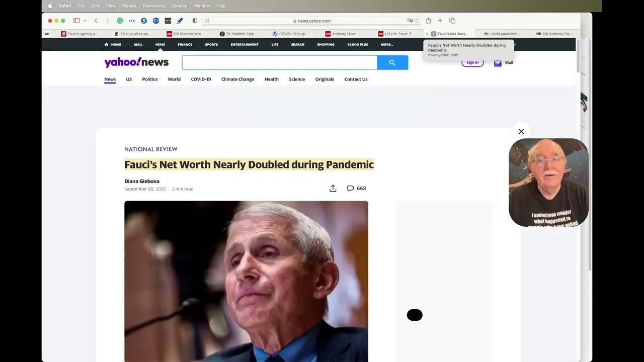Switch to the FBI Director Wray tab

pos(185,34)
